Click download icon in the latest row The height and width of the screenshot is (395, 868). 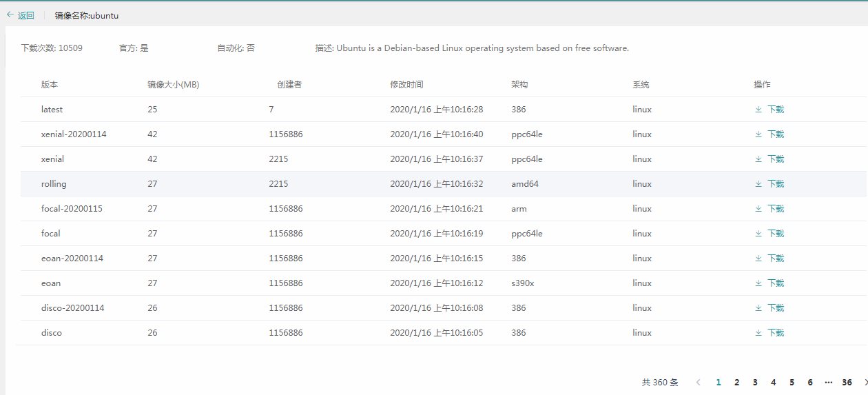pyautogui.click(x=758, y=109)
